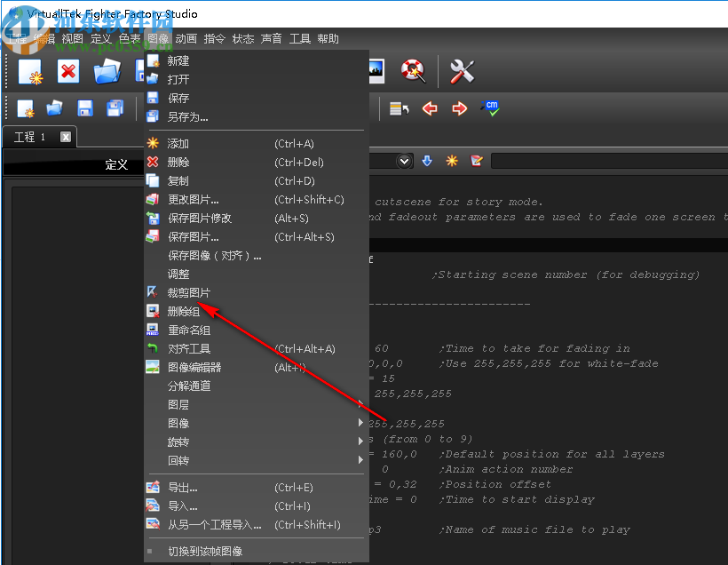Click the single floppy save icon

tap(85, 108)
